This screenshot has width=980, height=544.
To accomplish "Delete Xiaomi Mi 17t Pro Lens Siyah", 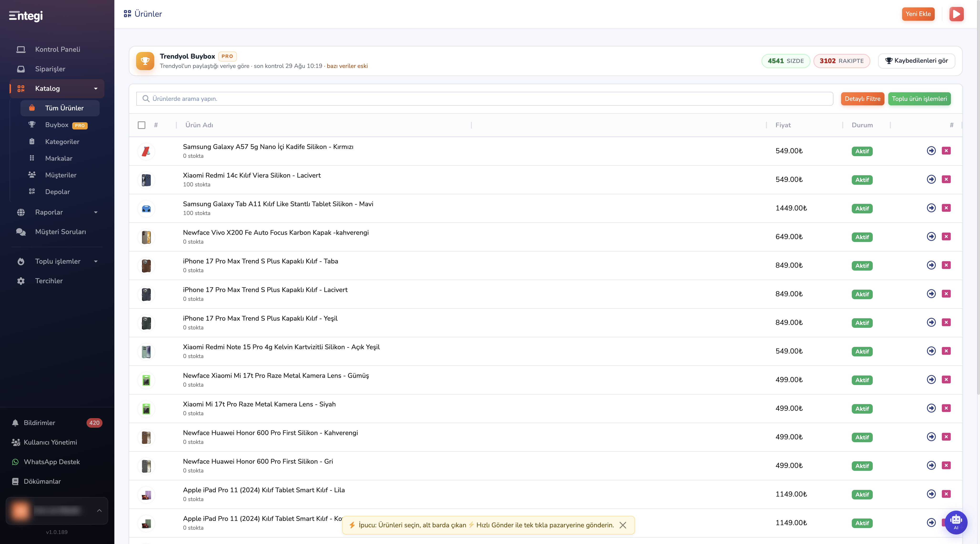I will 946,408.
